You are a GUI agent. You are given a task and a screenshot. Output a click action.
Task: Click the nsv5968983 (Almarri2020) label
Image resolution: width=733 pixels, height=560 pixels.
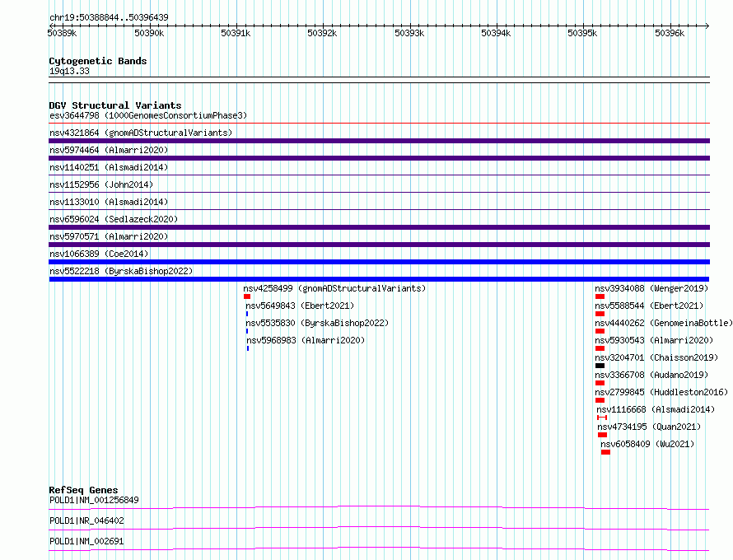[306, 340]
